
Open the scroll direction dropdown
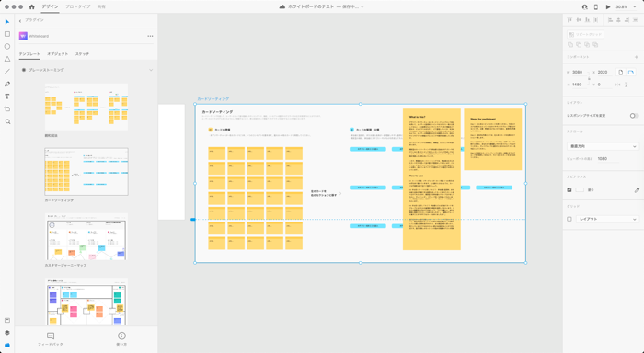click(603, 146)
